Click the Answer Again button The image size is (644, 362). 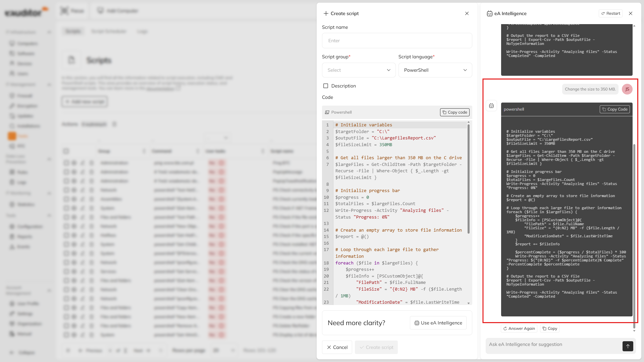519,328
